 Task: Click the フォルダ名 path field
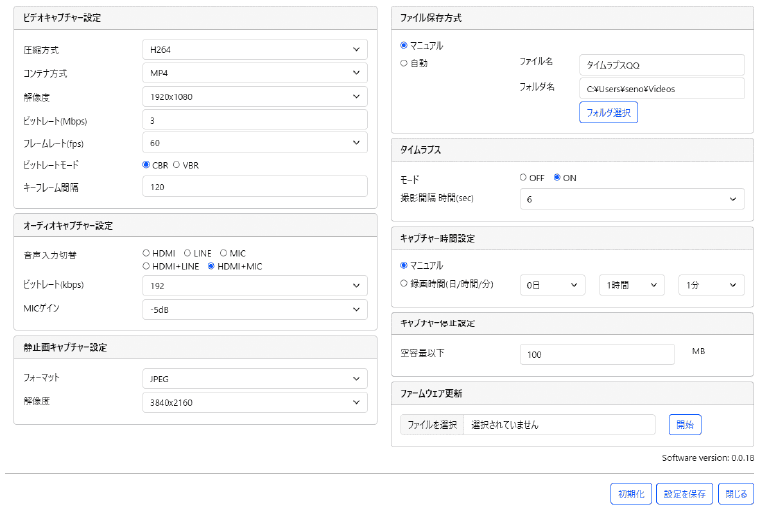coord(662,88)
